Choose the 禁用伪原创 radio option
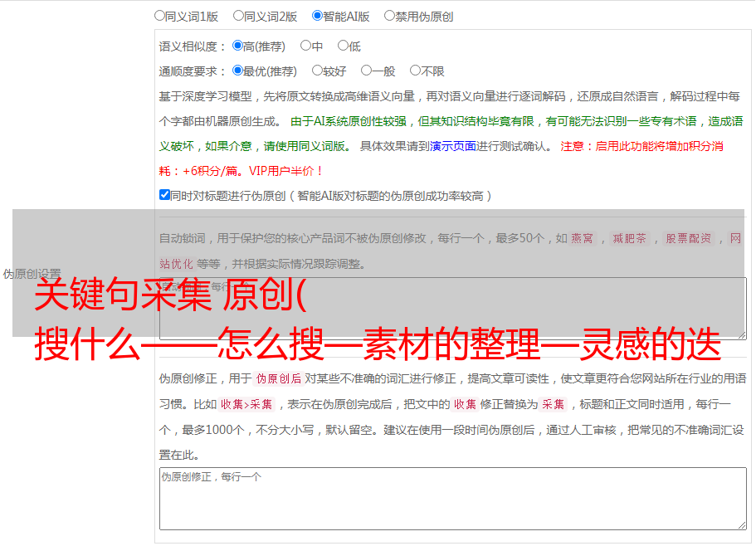The width and height of the screenshot is (756, 546). pos(389,16)
